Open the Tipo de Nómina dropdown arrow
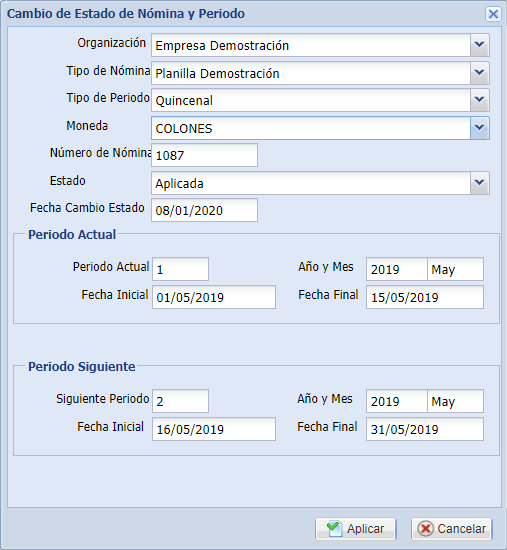 pos(479,73)
